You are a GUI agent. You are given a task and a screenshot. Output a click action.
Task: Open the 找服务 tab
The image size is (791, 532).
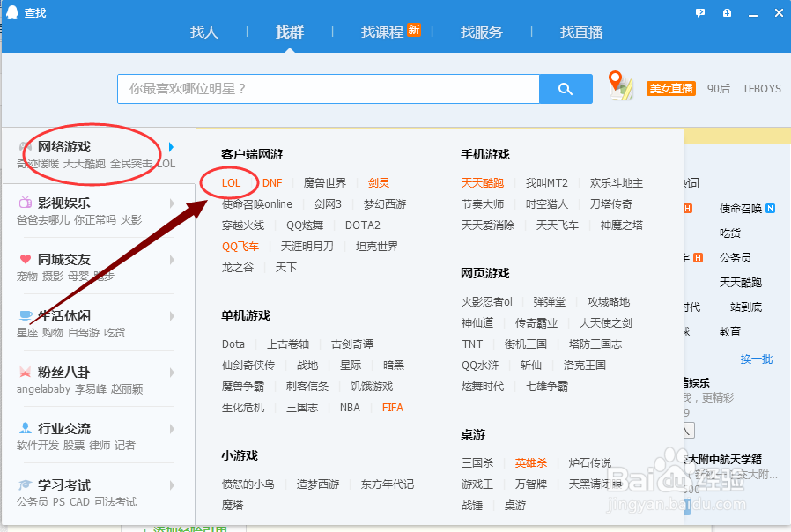click(x=482, y=33)
